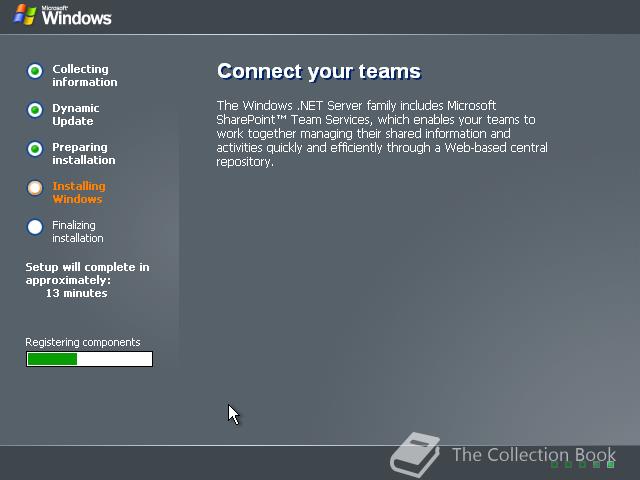The height and width of the screenshot is (480, 640).
Task: Click the Microsoft Windows flag logo
Action: [25, 15]
